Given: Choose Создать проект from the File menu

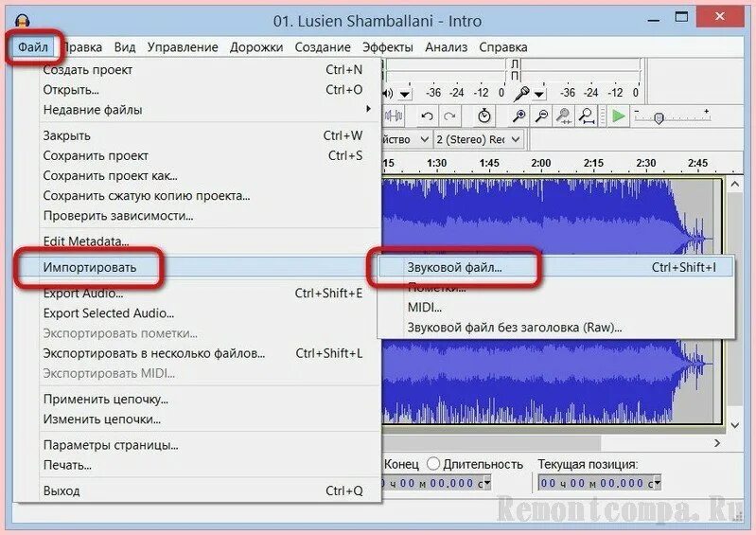Looking at the screenshot, I should 198,69.
